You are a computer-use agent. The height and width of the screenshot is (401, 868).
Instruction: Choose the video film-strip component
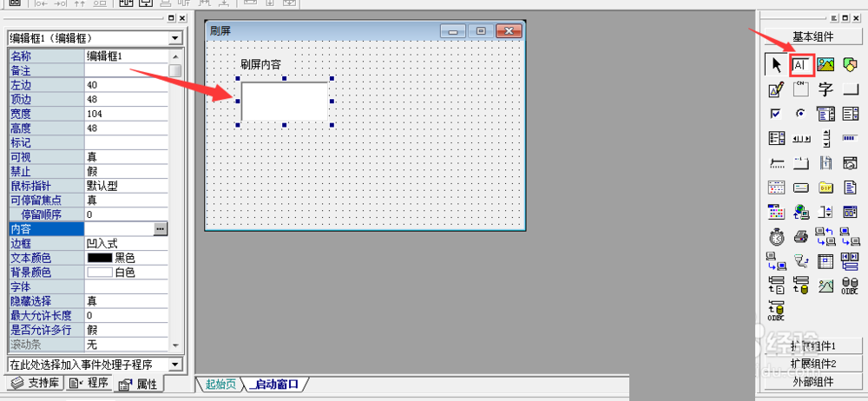(x=825, y=162)
